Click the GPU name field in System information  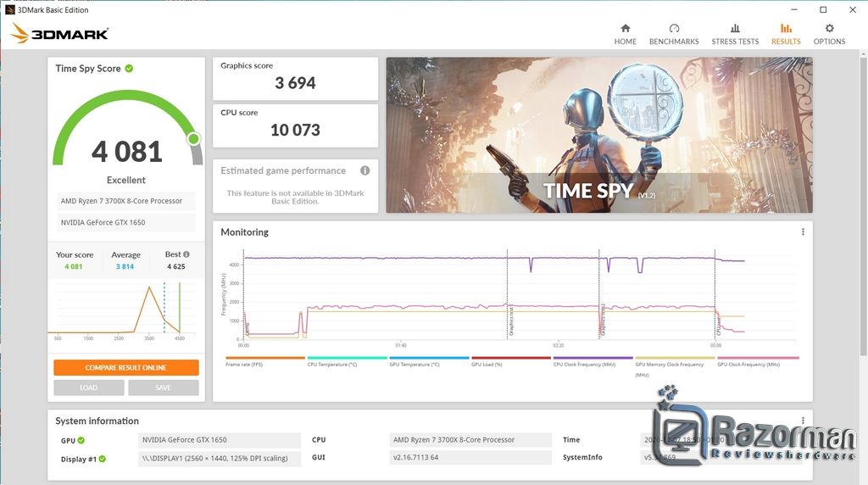tap(220, 440)
